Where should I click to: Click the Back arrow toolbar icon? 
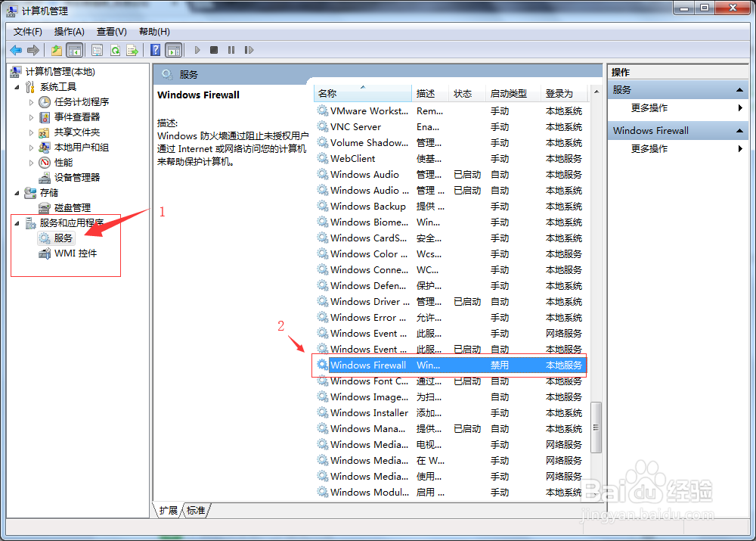(16, 50)
